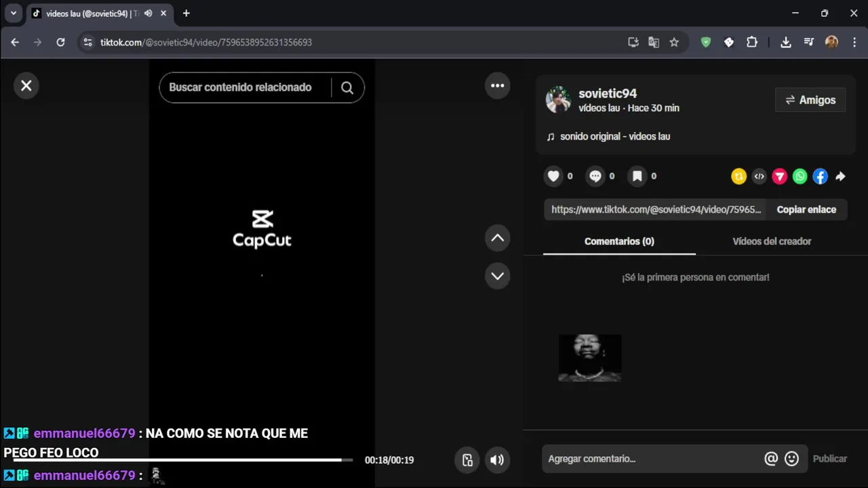Close the TikTok video viewer
868x488 pixels.
[26, 86]
